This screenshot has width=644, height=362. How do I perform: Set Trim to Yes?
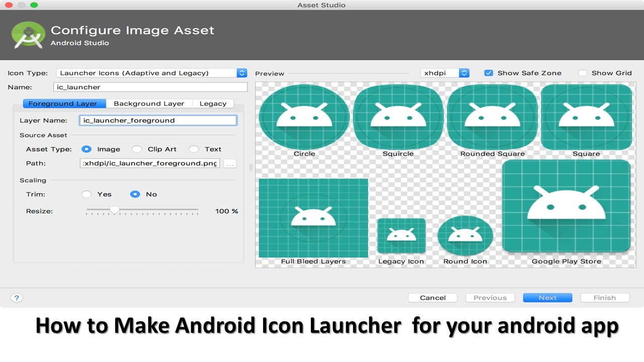pos(87,194)
